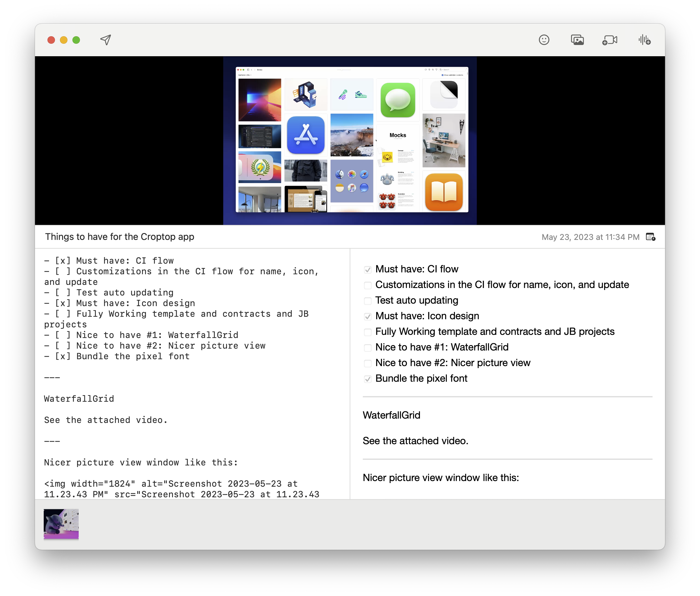
Task: Click the add audio waveform icon
Action: 644,40
